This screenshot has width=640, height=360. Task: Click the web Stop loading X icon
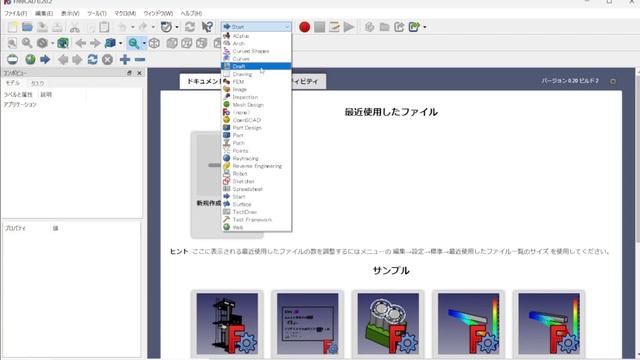click(107, 60)
